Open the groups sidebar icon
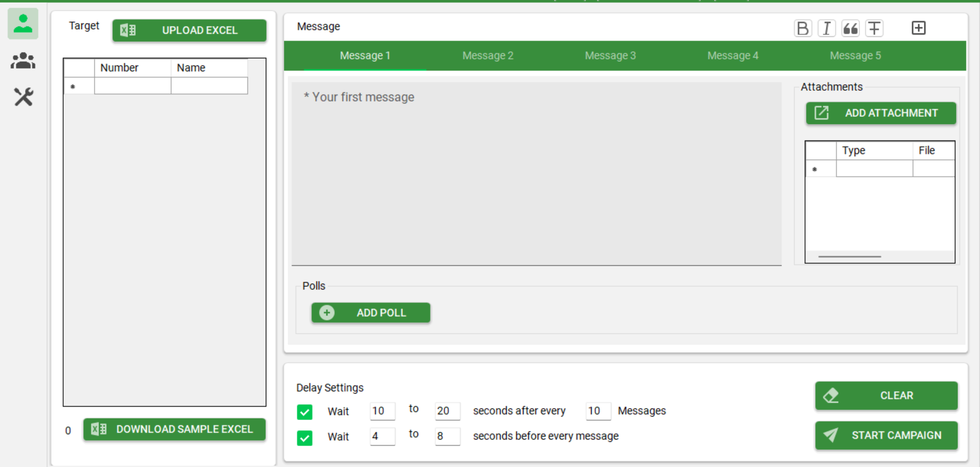Screen dimensions: 980x467 (23, 61)
